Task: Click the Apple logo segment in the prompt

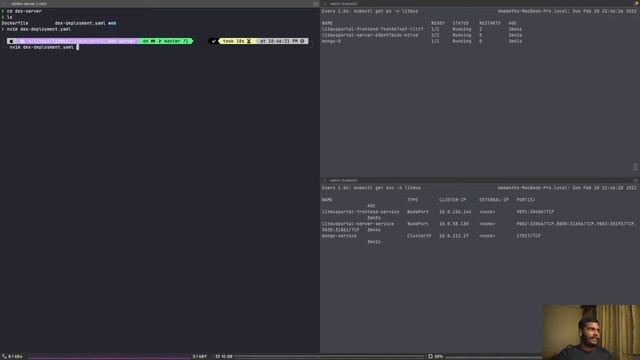Action: click(11, 41)
